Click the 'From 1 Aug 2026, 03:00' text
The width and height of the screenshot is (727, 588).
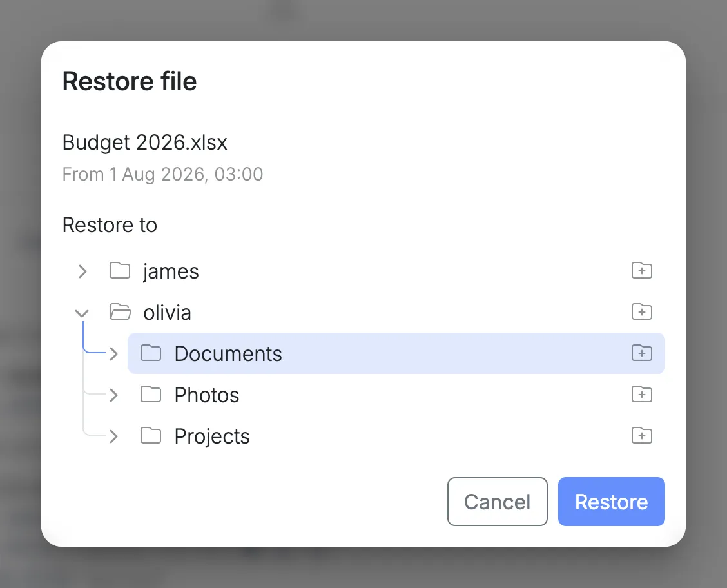point(163,174)
